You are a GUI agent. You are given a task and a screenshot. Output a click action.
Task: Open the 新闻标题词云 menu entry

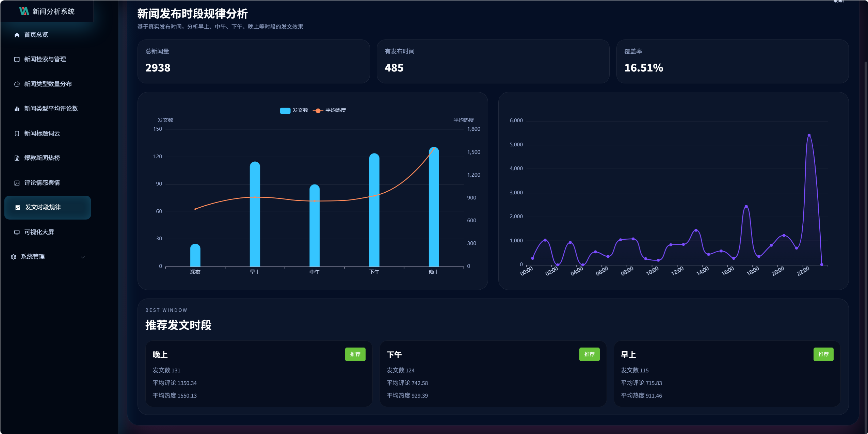(x=42, y=133)
